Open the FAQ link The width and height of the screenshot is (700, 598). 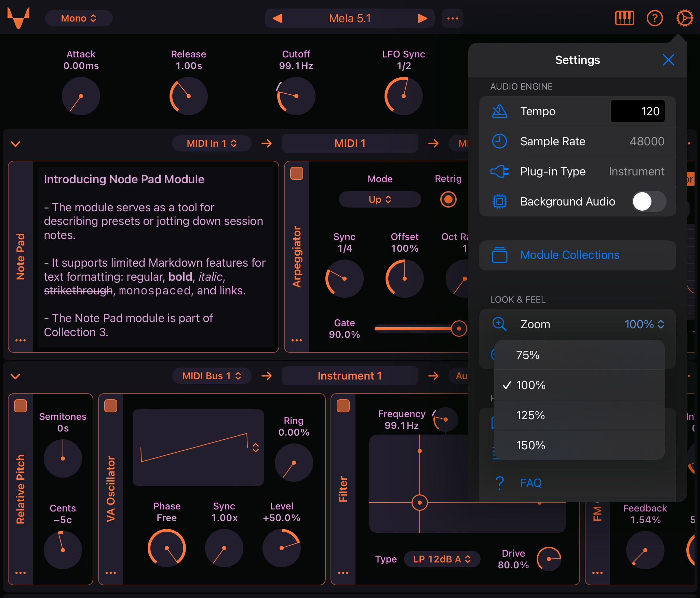(x=531, y=483)
